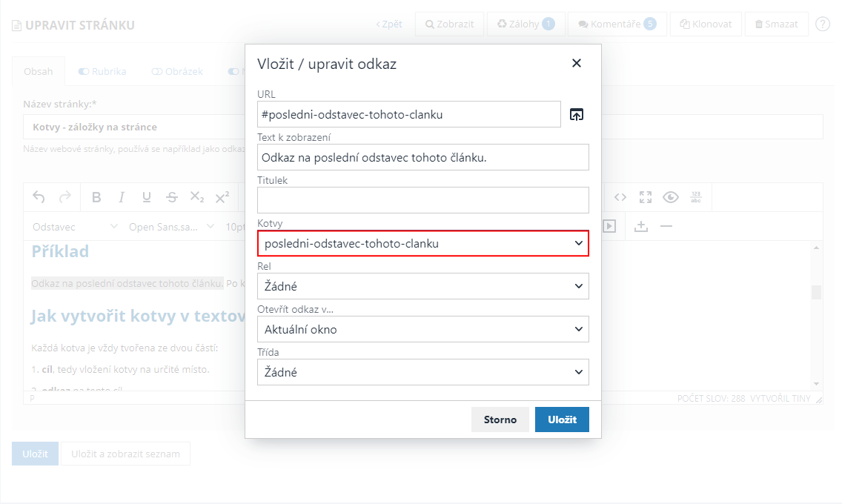Image resolution: width=842 pixels, height=504 pixels.
Task: Open the Třída class dropdown
Action: point(422,372)
